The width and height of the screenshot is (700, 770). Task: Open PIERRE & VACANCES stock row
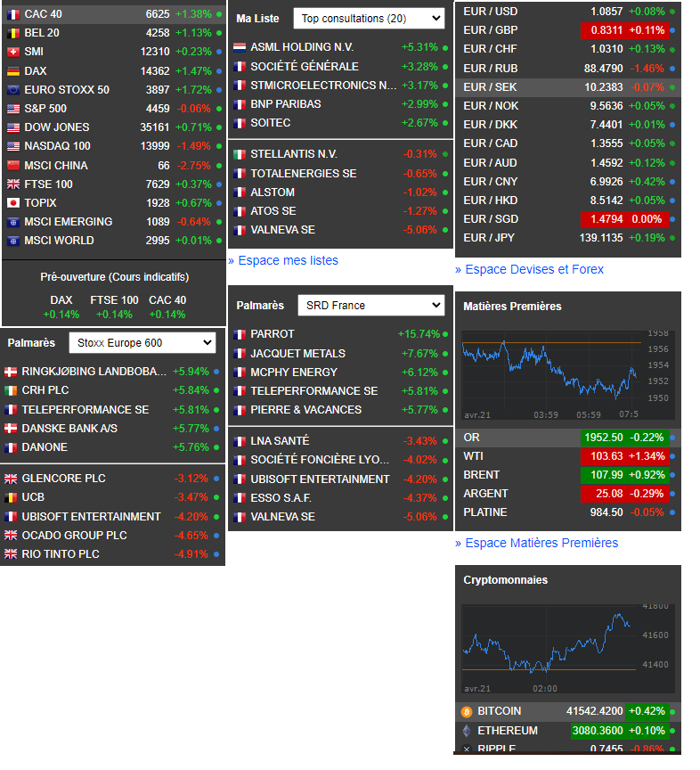[341, 410]
